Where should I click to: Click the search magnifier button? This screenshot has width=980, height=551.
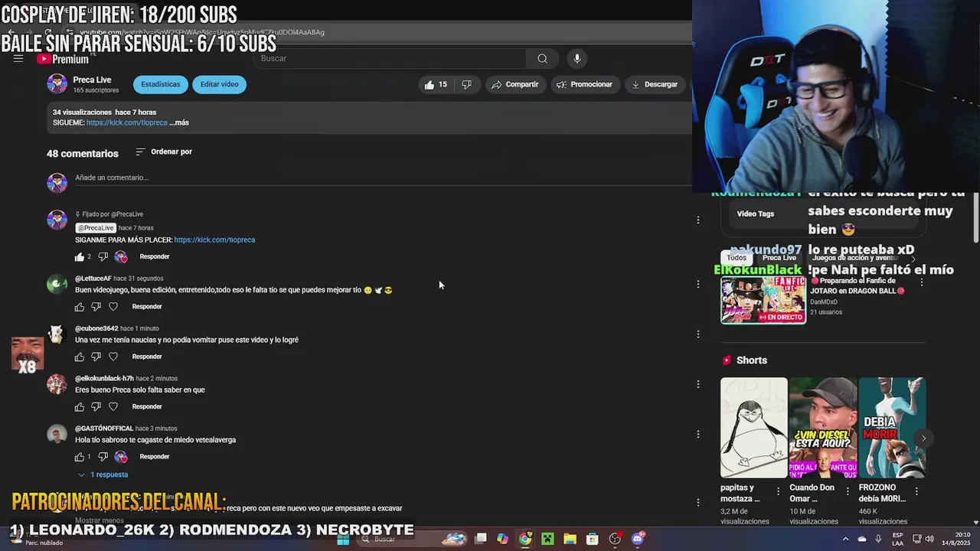coord(542,59)
